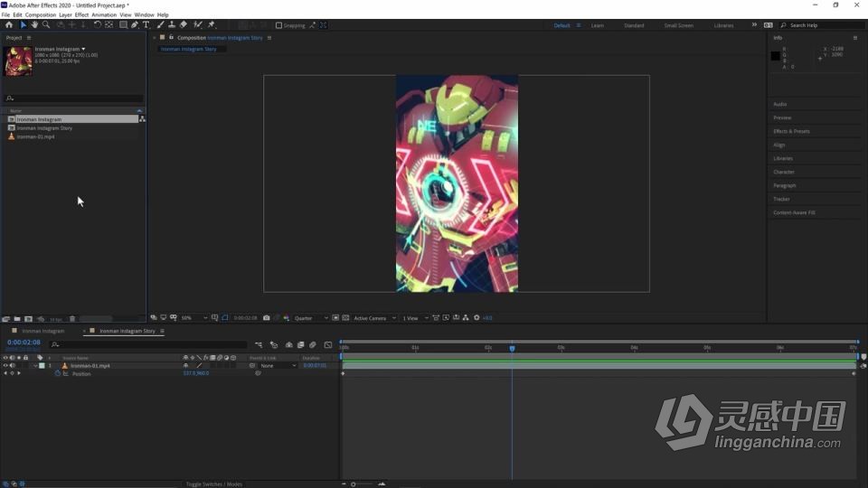Toggle the viewer lock icon

pos(171,38)
